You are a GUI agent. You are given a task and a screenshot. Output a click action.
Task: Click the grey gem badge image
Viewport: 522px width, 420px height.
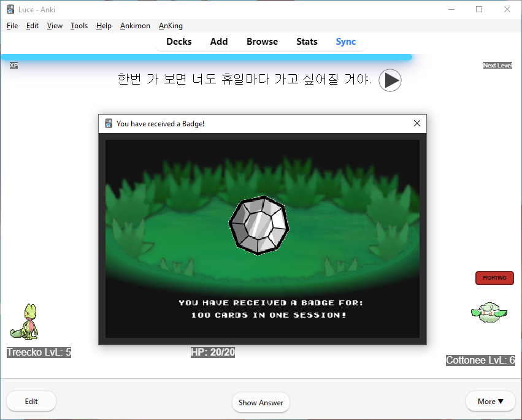pyautogui.click(x=259, y=225)
